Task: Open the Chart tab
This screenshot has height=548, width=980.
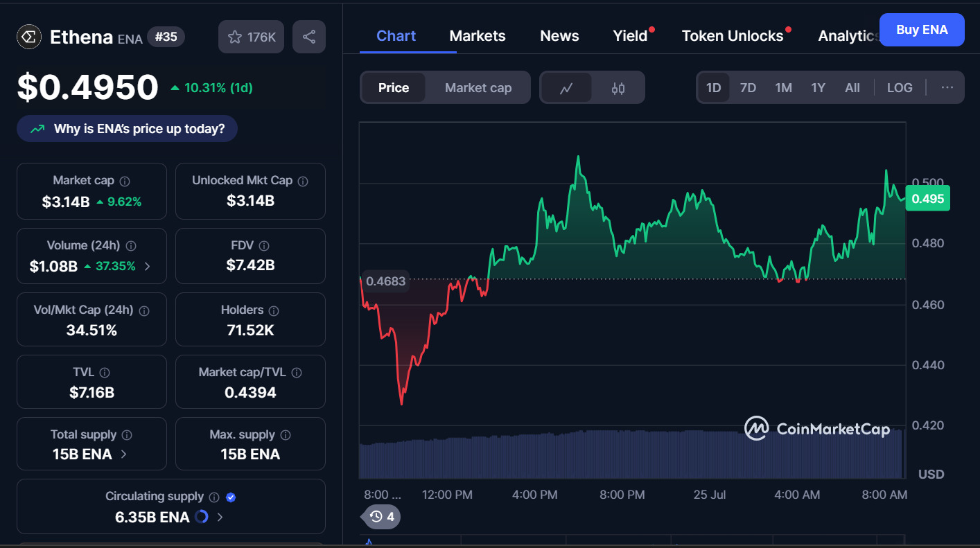Action: click(x=396, y=36)
